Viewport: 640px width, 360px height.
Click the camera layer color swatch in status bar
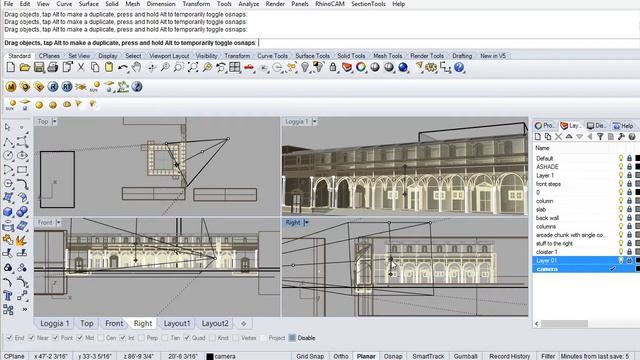pos(210,356)
